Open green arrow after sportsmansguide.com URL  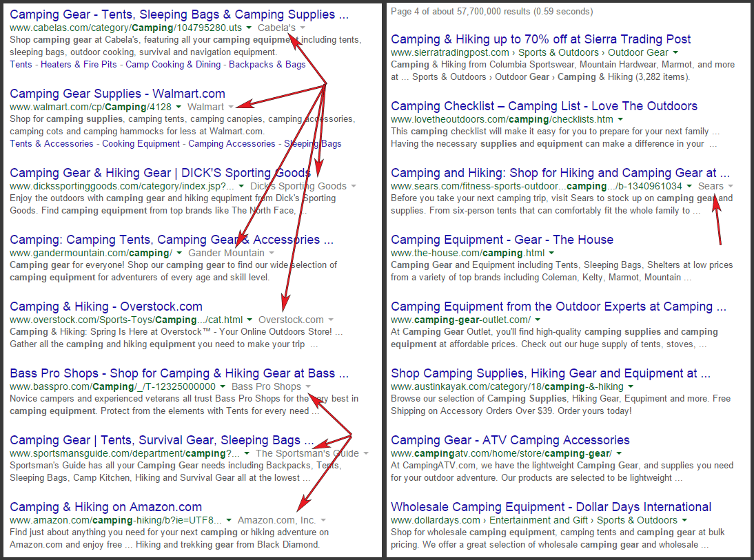tap(247, 453)
